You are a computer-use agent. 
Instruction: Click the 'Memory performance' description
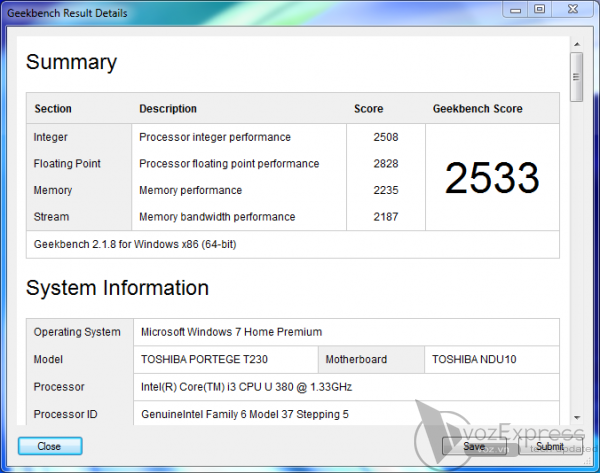coord(190,191)
